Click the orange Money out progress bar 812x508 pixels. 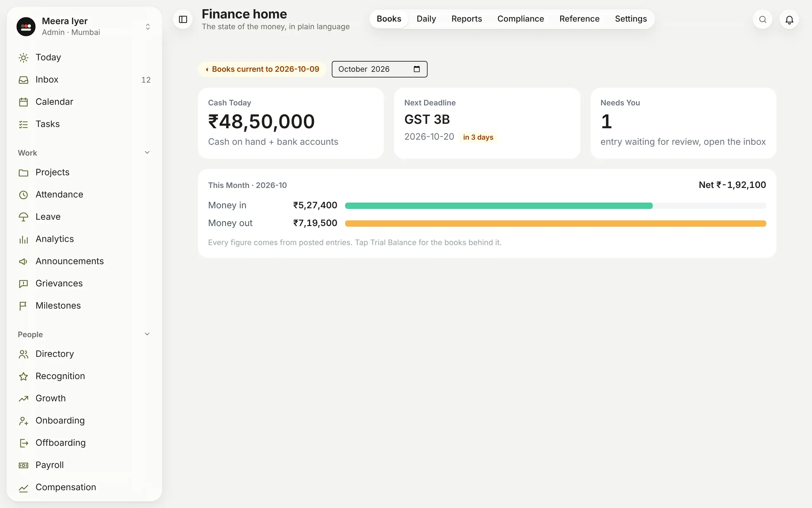(555, 224)
